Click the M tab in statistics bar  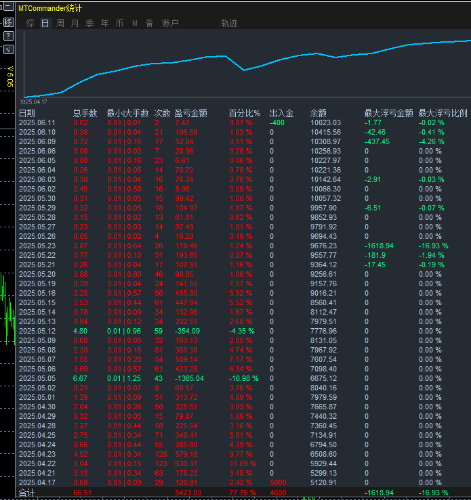pos(135,23)
